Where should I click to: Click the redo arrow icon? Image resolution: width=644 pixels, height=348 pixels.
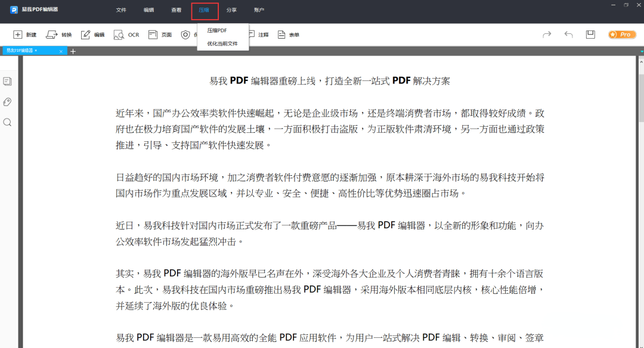pos(547,35)
